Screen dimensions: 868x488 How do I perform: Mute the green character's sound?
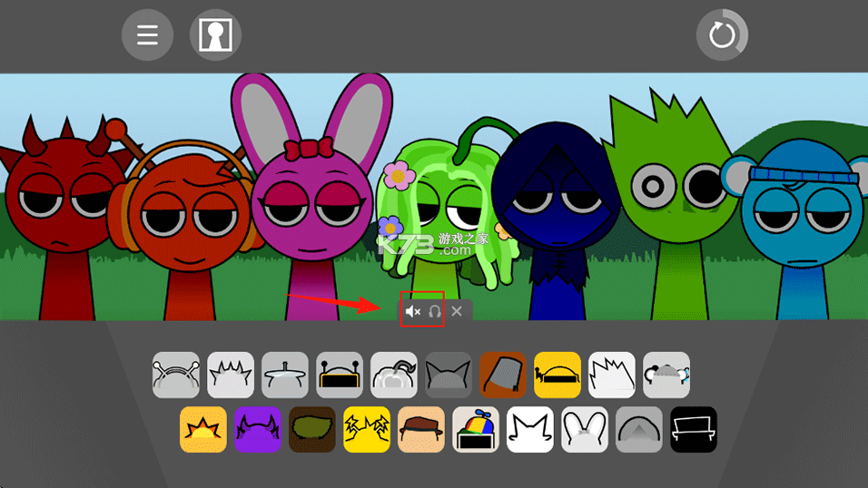[x=413, y=311]
